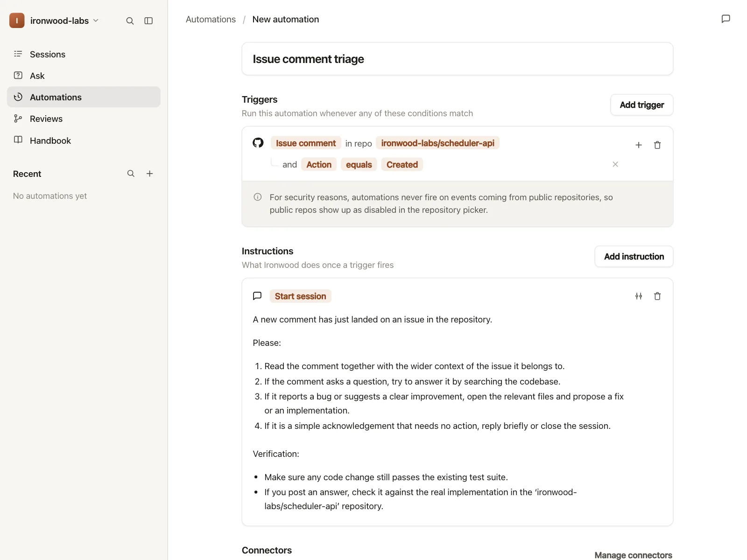747x560 pixels.
Task: Click the 'Connectors' section heading
Action: tap(267, 550)
